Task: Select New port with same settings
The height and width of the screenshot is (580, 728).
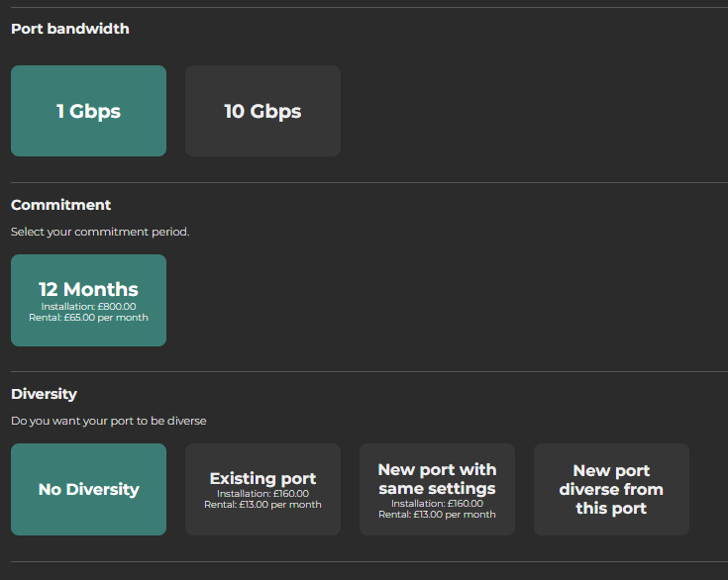Action: tap(437, 489)
